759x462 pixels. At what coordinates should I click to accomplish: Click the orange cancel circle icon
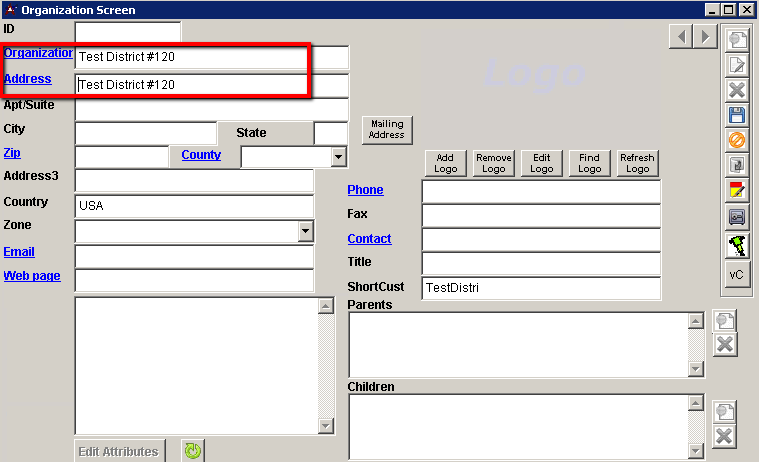click(x=736, y=140)
